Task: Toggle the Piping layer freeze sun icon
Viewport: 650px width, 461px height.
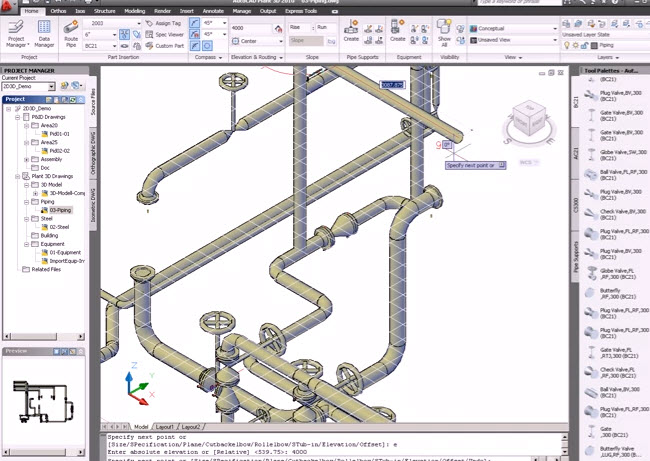Action: pos(576,45)
